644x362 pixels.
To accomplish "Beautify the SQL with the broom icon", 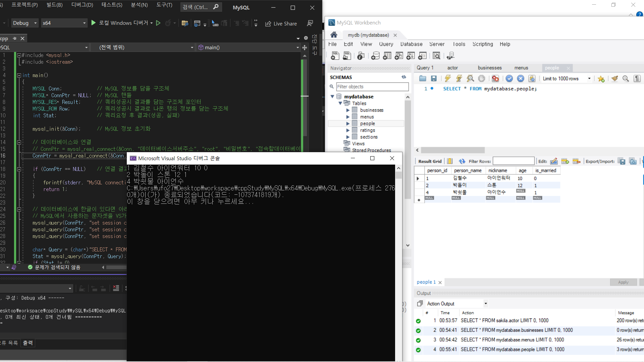I will coord(614,78).
